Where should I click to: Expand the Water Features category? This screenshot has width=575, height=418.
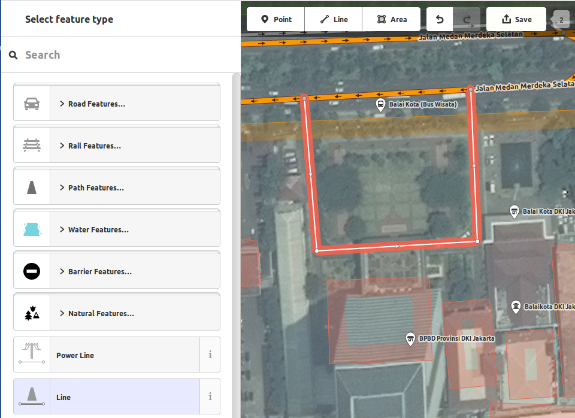coord(117,230)
